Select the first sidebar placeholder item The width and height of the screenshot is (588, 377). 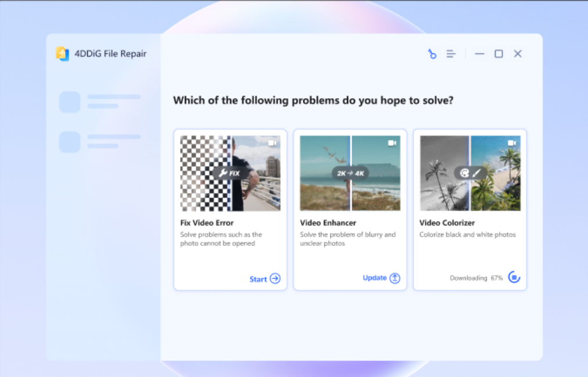point(100,102)
